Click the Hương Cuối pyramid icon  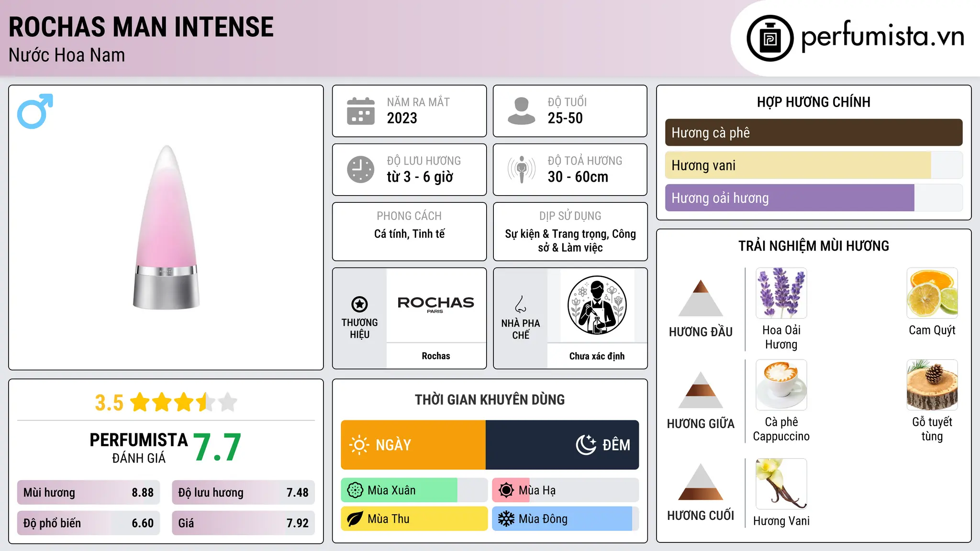(x=701, y=482)
